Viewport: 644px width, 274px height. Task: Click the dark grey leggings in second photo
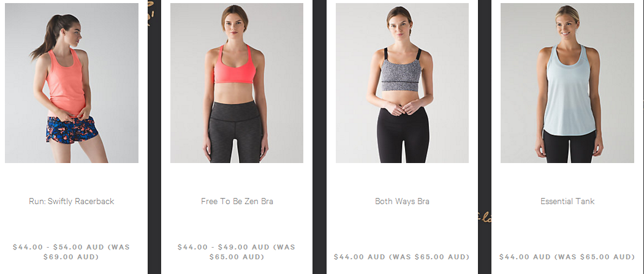(x=235, y=131)
